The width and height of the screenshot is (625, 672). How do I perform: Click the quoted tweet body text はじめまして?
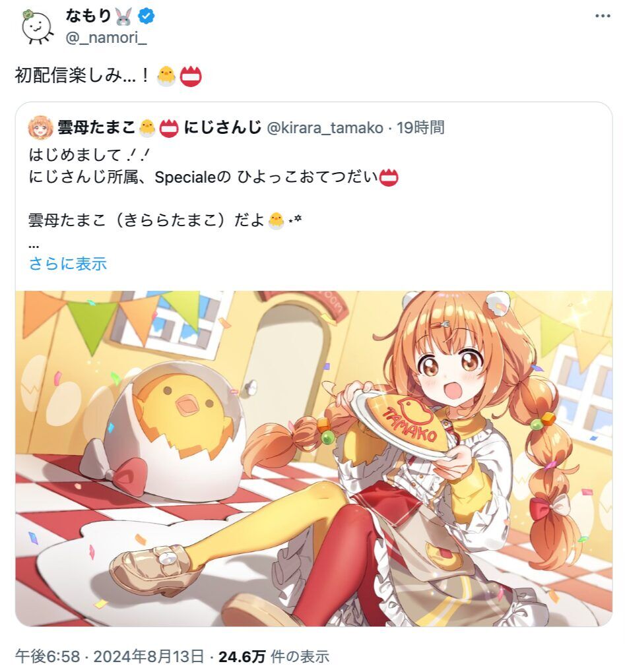point(89,155)
